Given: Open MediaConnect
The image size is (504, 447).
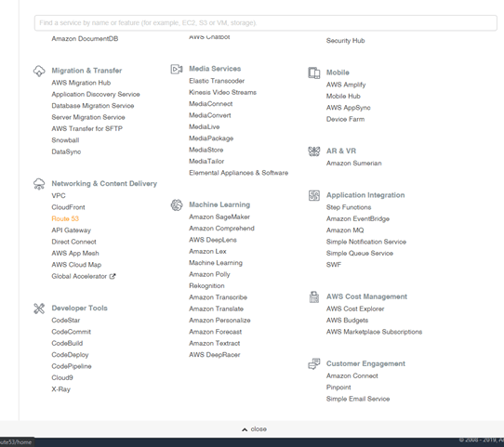Looking at the screenshot, I should [210, 104].
